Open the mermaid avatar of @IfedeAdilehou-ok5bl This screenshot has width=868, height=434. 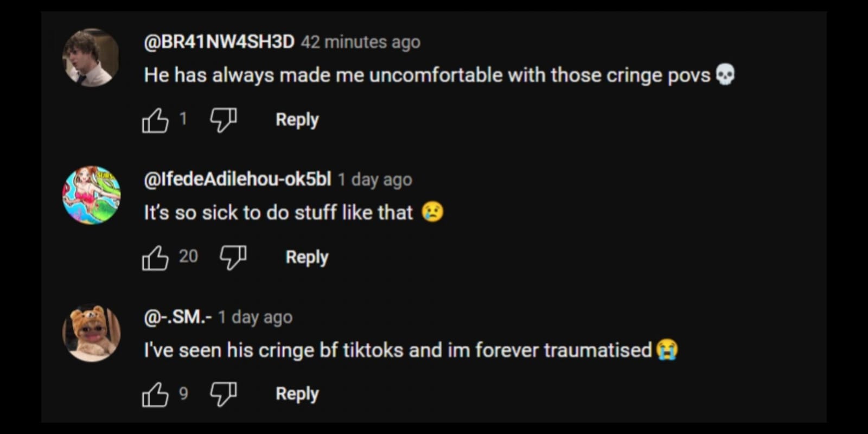pos(91,195)
